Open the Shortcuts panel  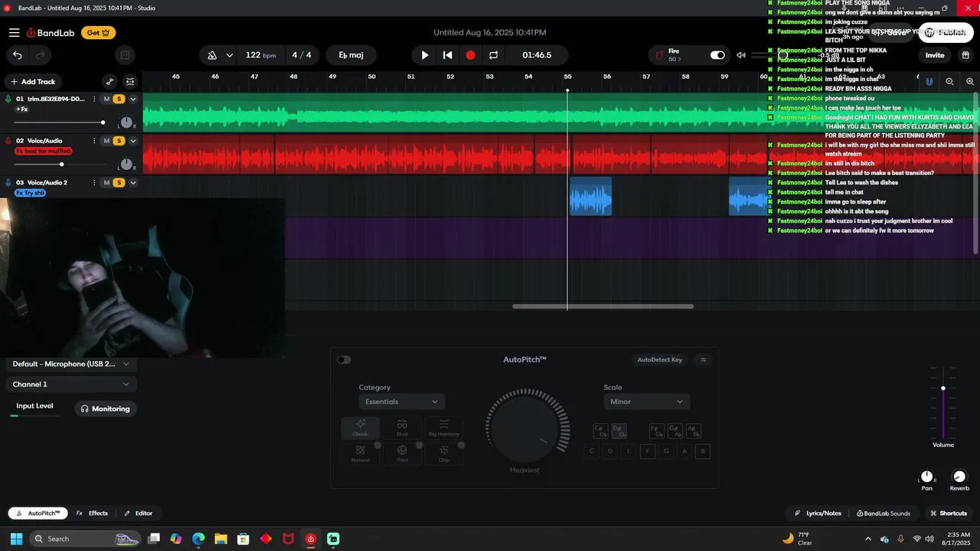[x=948, y=514]
